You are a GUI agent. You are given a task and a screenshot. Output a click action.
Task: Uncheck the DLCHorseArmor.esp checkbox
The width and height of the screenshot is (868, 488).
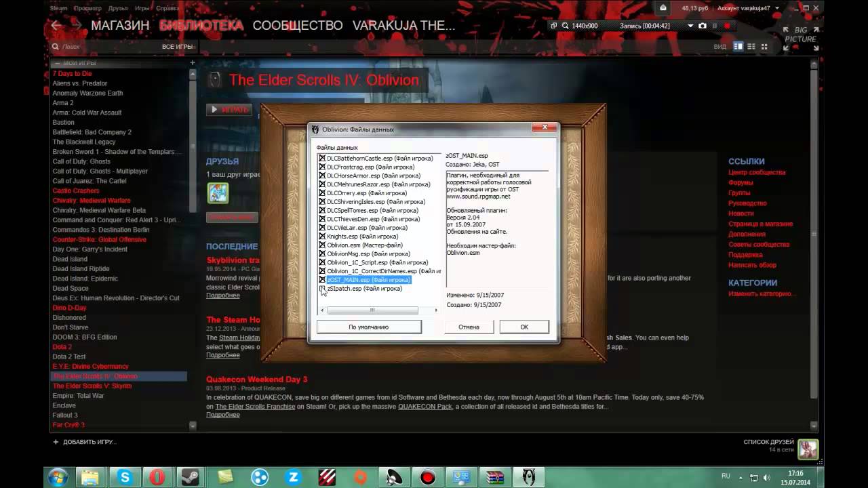[x=322, y=176]
